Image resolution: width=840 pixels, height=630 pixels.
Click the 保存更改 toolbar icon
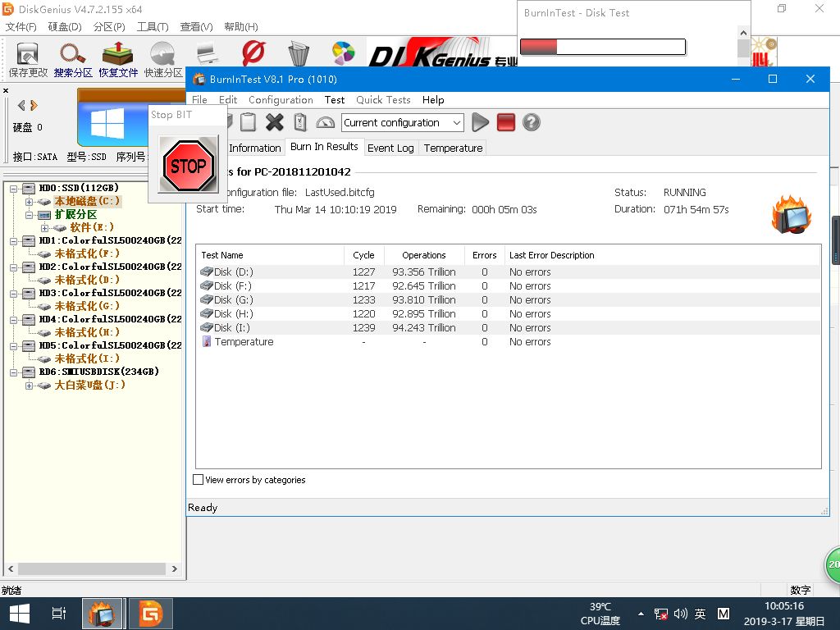(x=28, y=54)
